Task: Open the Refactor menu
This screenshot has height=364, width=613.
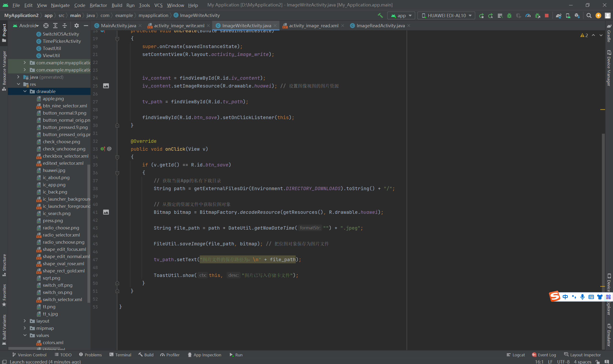Action: tap(98, 5)
